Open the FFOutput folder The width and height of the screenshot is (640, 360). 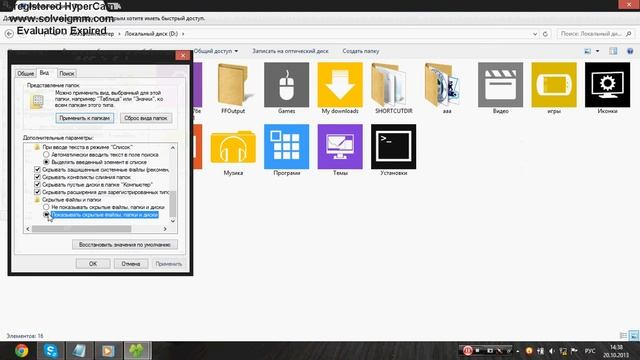(x=233, y=87)
